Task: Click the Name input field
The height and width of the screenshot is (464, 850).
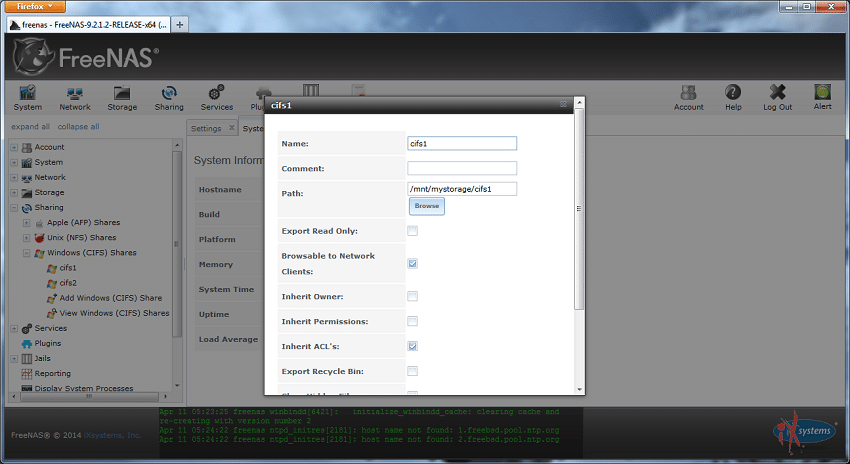Action: pyautogui.click(x=462, y=143)
